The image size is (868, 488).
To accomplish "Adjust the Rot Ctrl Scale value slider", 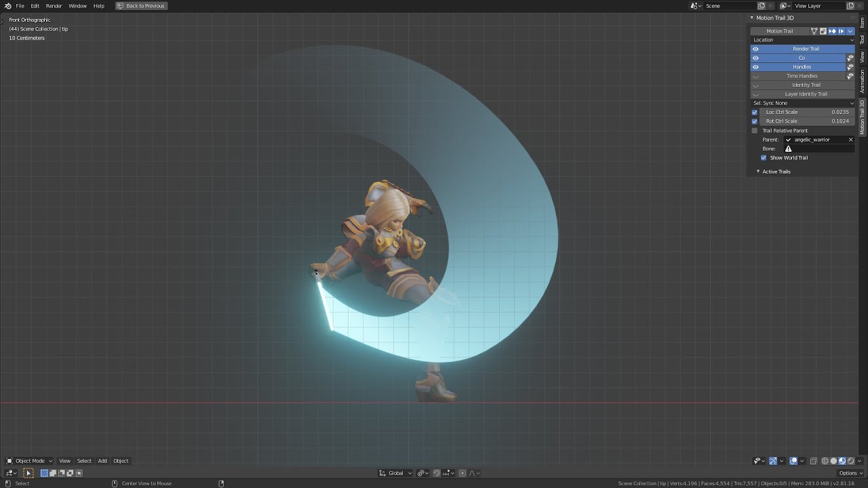I will [x=807, y=121].
